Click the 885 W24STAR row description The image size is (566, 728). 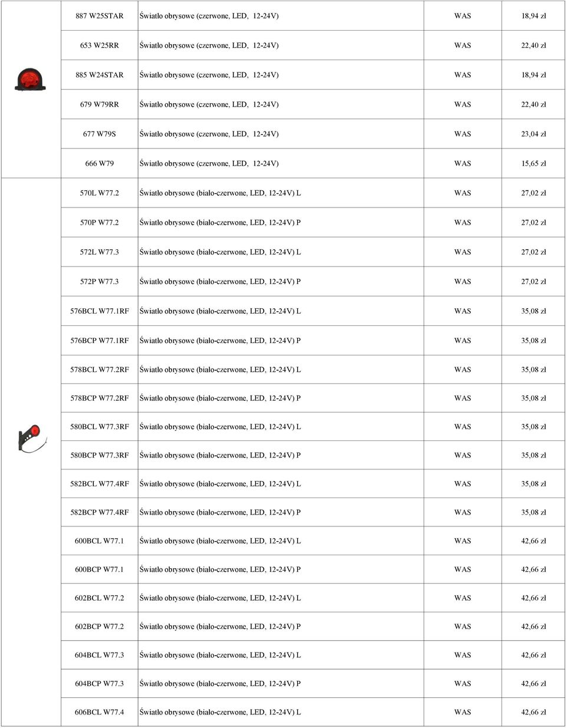pyautogui.click(x=209, y=75)
